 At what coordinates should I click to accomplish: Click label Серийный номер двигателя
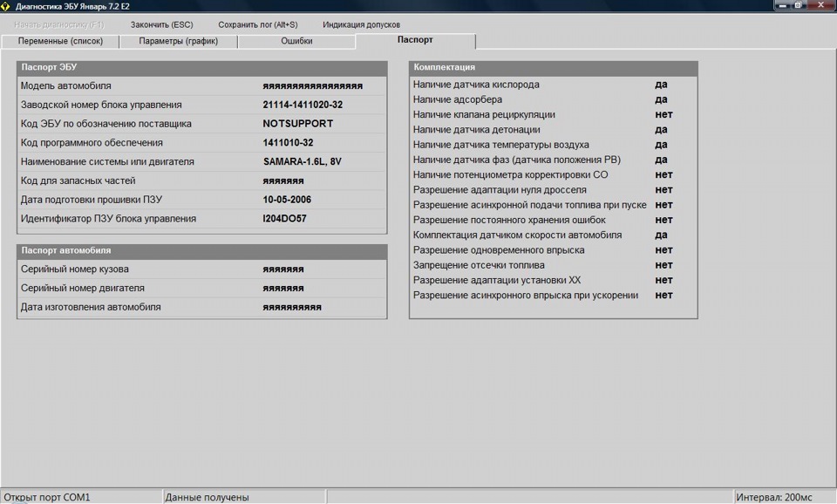(83, 289)
